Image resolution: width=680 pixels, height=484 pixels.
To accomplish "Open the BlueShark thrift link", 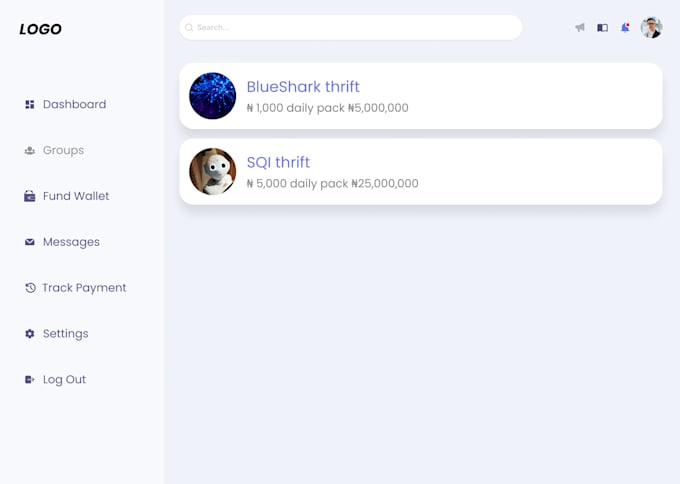I will 303,87.
